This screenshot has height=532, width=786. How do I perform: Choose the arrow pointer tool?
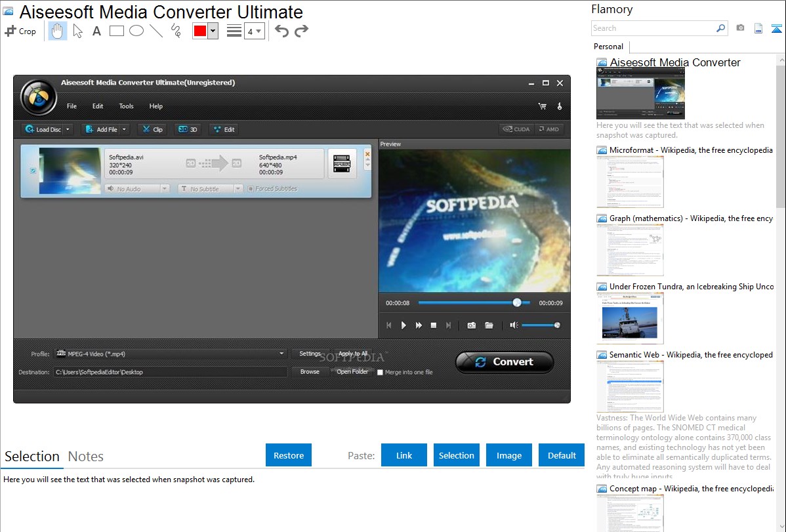[77, 31]
